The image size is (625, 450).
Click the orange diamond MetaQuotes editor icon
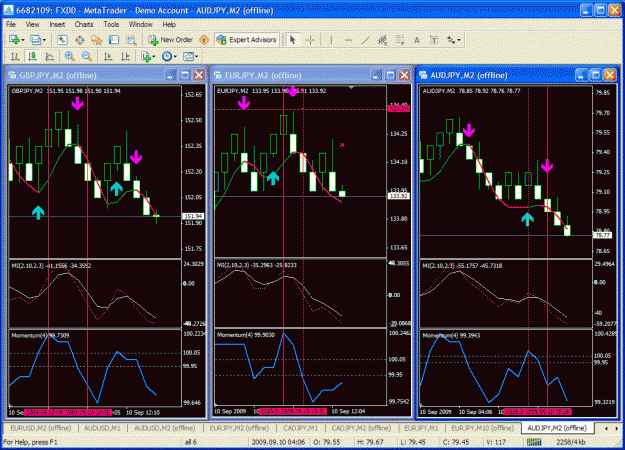204,40
